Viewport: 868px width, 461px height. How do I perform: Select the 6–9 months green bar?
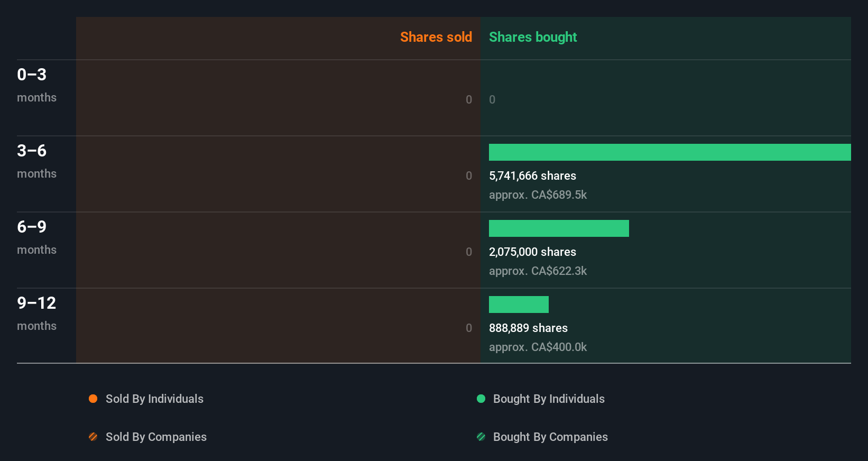pos(559,228)
